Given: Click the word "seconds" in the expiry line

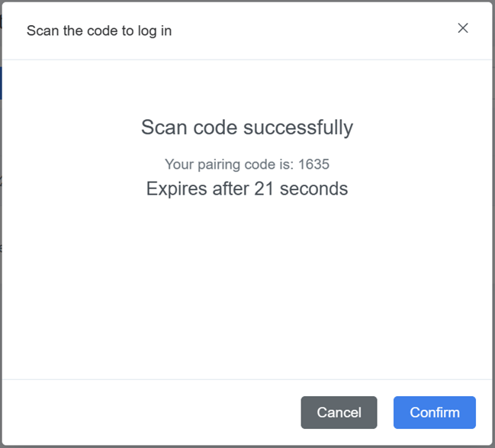Looking at the screenshot, I should 313,189.
